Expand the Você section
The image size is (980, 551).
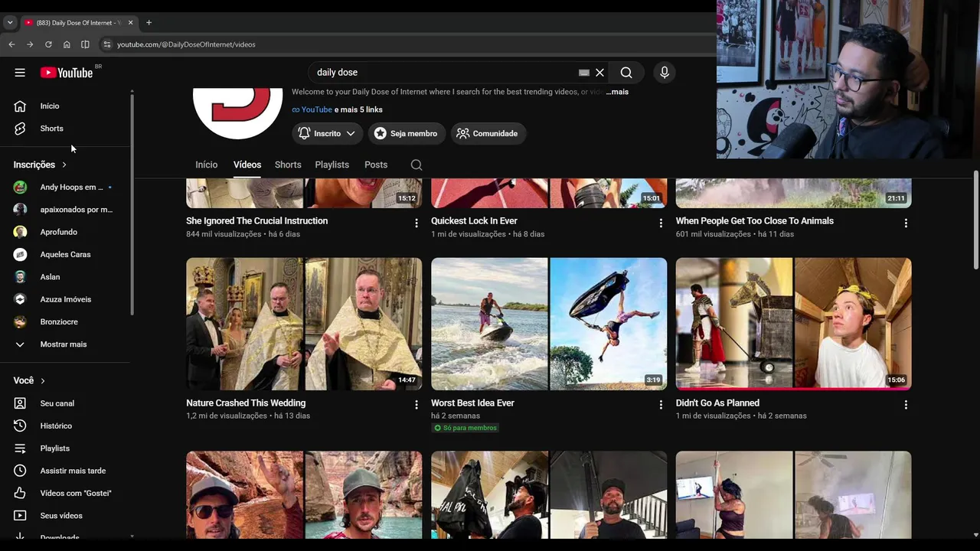pos(29,380)
